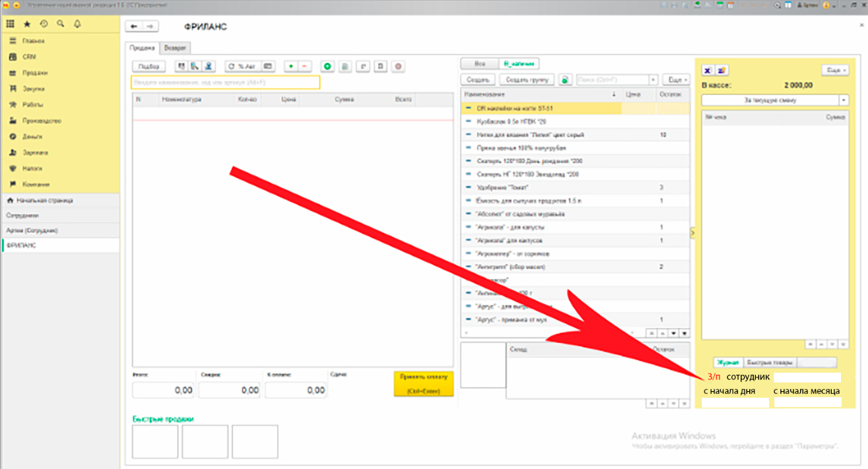The height and width of the screenshot is (469, 868).
Task: Open "Еще" dropdown above product list
Action: [675, 80]
